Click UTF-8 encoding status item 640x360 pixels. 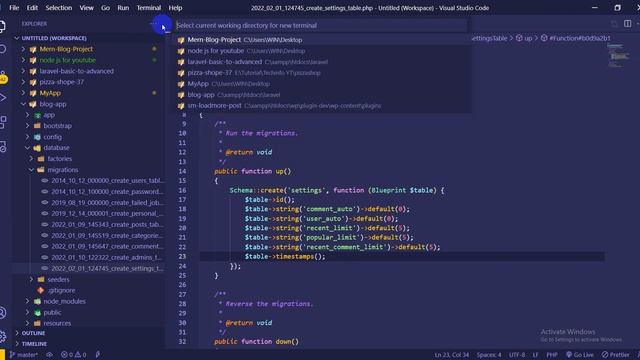[x=517, y=355]
